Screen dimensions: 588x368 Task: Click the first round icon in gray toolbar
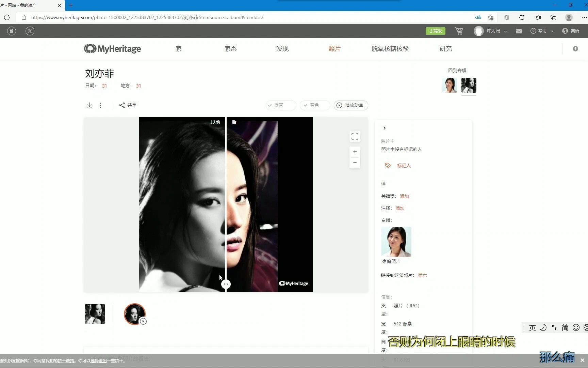pyautogui.click(x=12, y=31)
